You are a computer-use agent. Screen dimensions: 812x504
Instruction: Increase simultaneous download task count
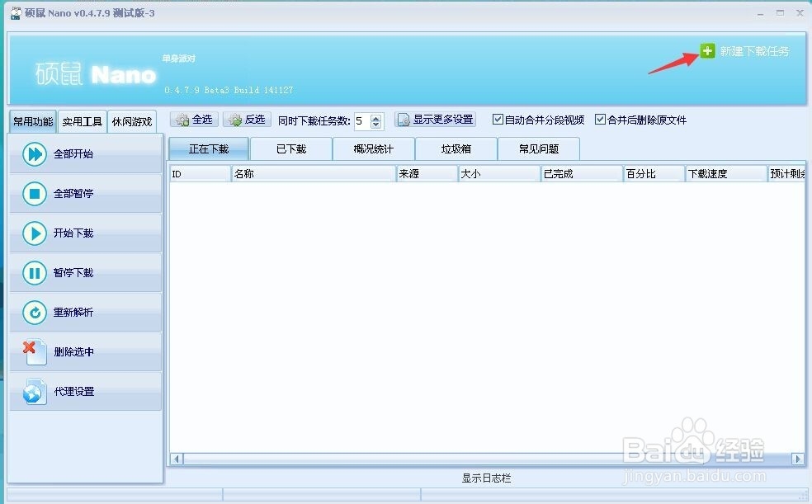coord(376,117)
